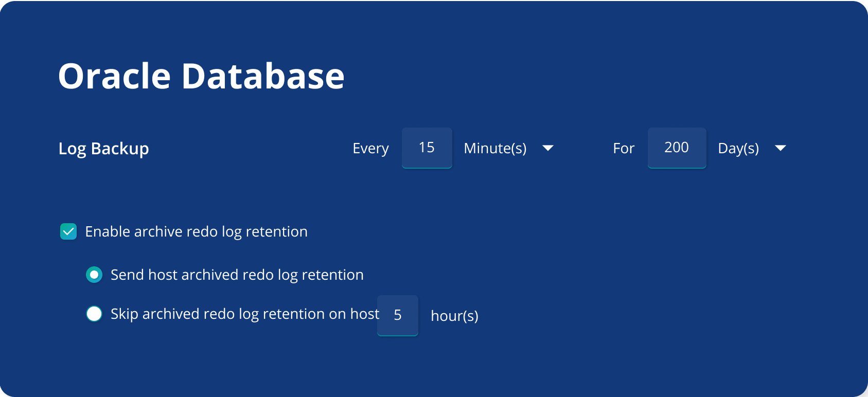Click the Log Backup label
The height and width of the screenshot is (397, 868).
coord(104,149)
